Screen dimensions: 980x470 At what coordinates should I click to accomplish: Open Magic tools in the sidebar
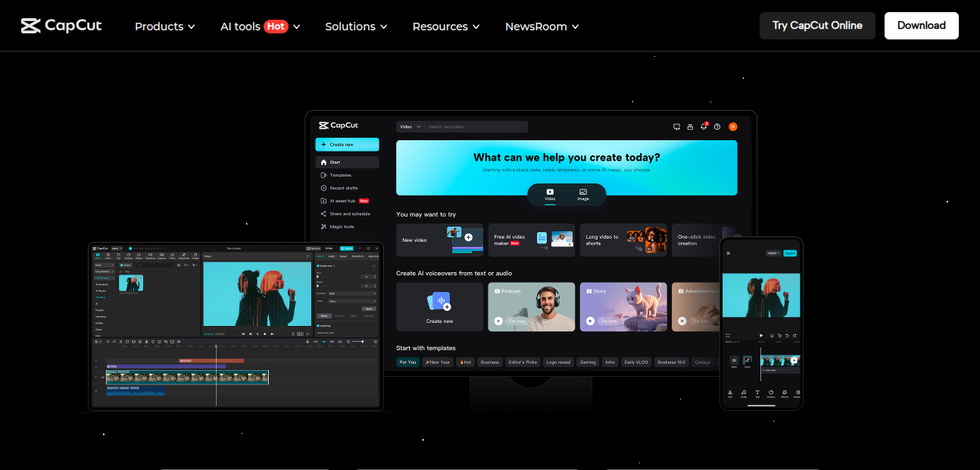pyautogui.click(x=341, y=227)
